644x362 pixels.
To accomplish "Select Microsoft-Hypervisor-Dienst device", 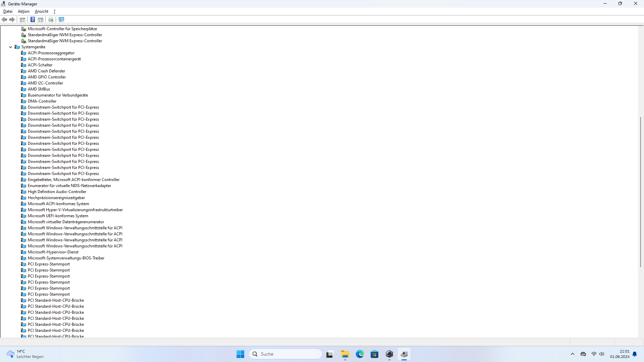I will pyautogui.click(x=53, y=252).
